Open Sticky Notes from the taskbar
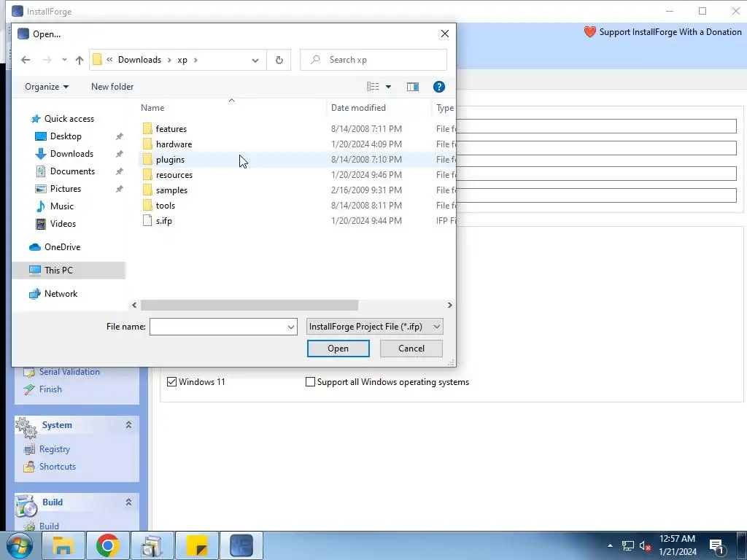 pyautogui.click(x=197, y=545)
